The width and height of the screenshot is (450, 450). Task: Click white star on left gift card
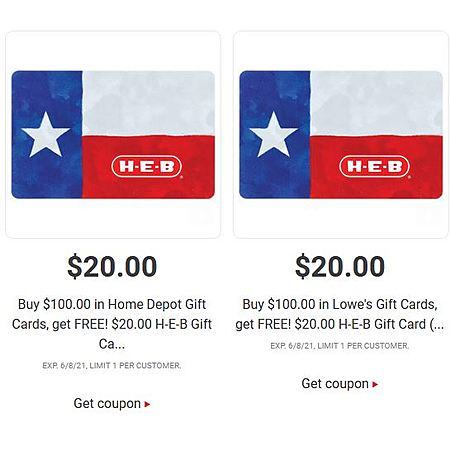46,135
